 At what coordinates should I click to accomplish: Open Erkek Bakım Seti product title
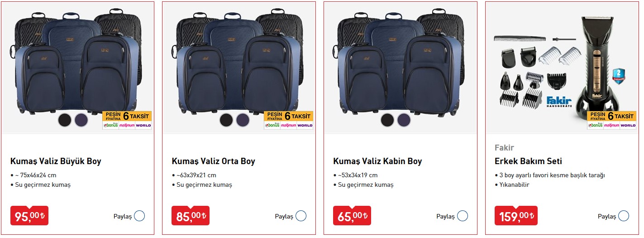click(x=528, y=161)
